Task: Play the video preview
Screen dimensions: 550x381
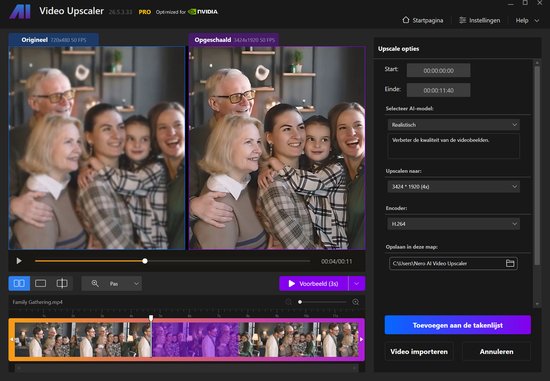Action: tap(19, 261)
